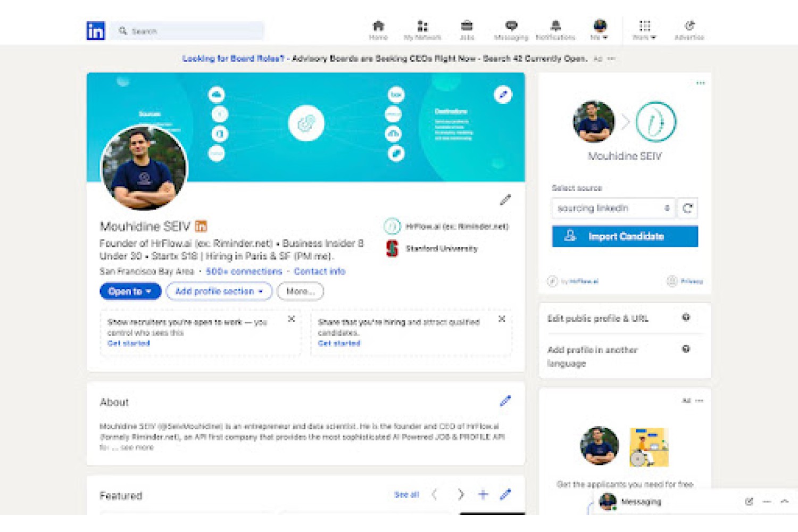This screenshot has height=532, width=798.
Task: Open Add profile in another language
Action: pyautogui.click(x=592, y=356)
